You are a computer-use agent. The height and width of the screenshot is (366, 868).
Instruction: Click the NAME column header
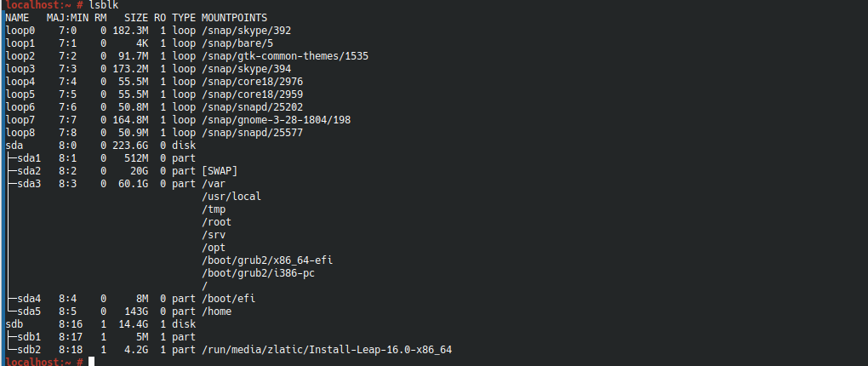[x=17, y=17]
